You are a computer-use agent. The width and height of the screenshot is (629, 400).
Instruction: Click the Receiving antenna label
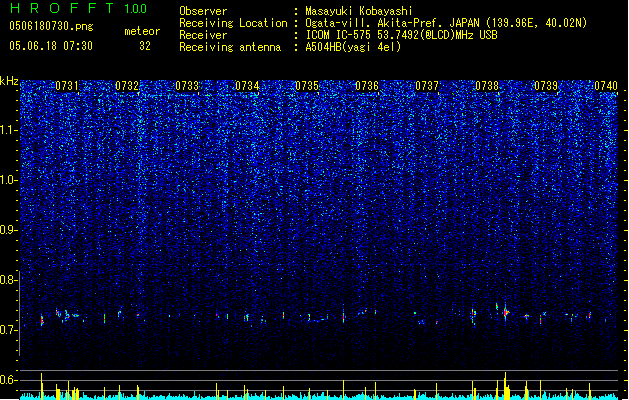coord(230,47)
